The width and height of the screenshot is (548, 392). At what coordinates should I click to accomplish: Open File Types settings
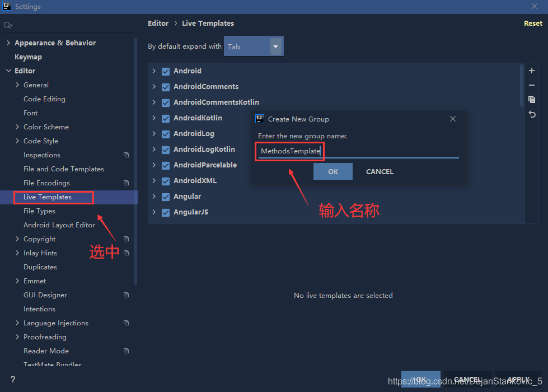(40, 211)
